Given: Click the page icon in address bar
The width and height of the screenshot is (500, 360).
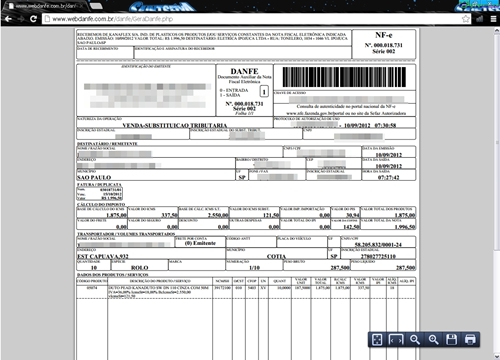Looking at the screenshot, I should [x=47, y=19].
